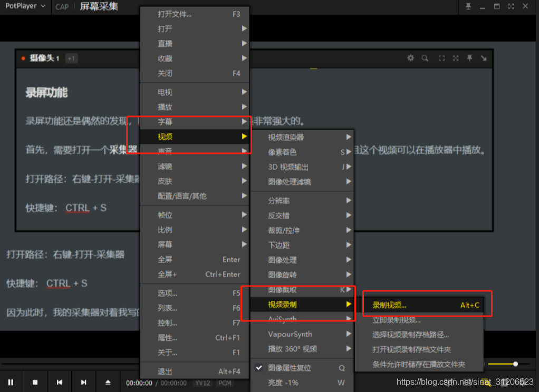Open 图像旋转 submenu
This screenshot has width=539, height=392.
click(x=302, y=275)
